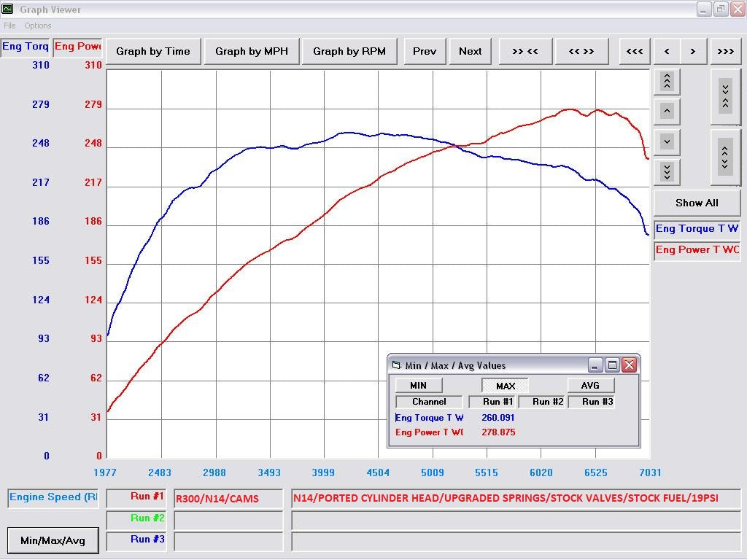The width and height of the screenshot is (747, 560).
Task: Switch to AVG values display
Action: tap(590, 386)
